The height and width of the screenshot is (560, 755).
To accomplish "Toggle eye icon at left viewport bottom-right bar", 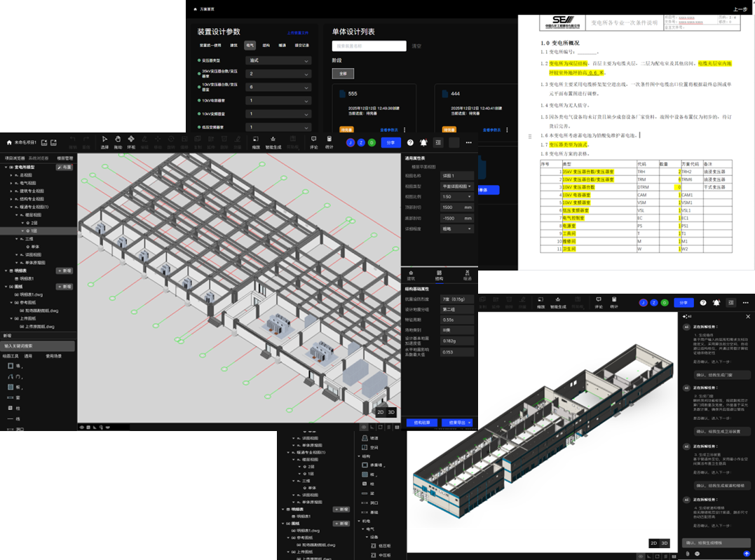I will [364, 427].
